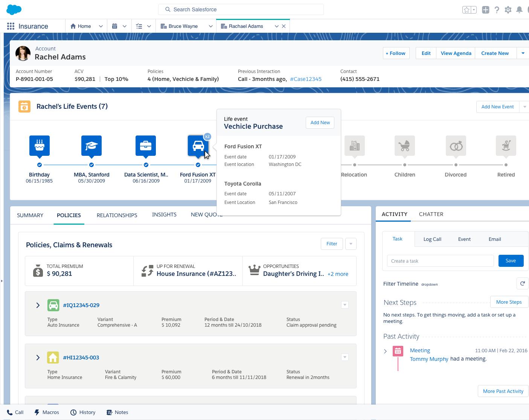Click the global actions plus icon
The image size is (529, 420).
[x=486, y=10]
